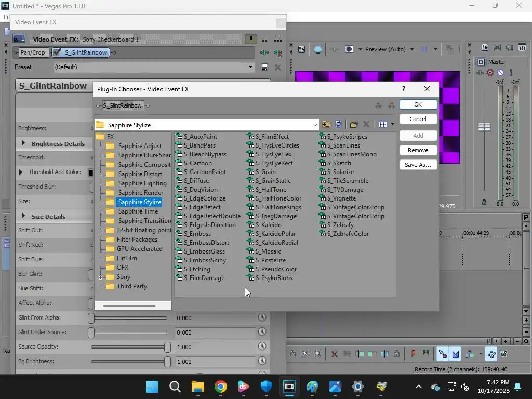532x399 pixels.
Task: Toggle preview on external monitor
Action: click(318, 49)
